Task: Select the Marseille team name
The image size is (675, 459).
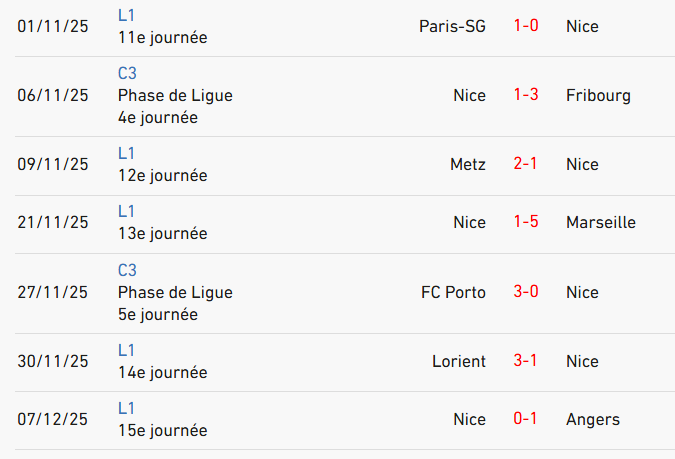Action: point(600,222)
